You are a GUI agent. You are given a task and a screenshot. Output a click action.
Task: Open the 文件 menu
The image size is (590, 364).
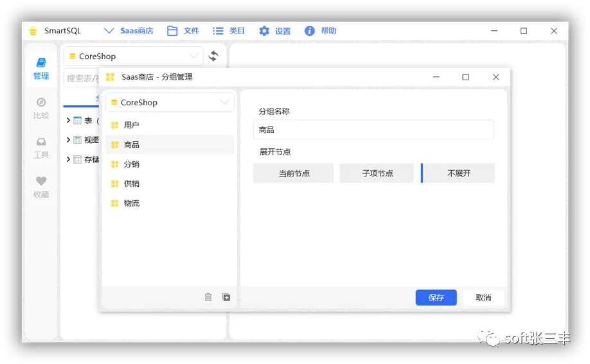183,31
